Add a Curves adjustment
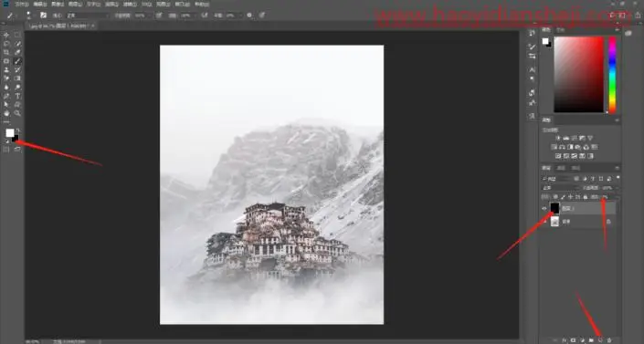The width and height of the screenshot is (644, 344). (x=574, y=138)
